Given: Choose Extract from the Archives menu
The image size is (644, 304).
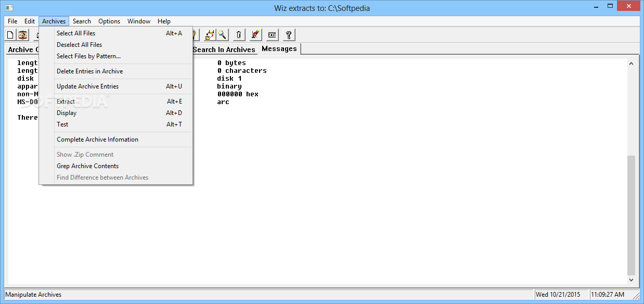Looking at the screenshot, I should click(116, 102).
